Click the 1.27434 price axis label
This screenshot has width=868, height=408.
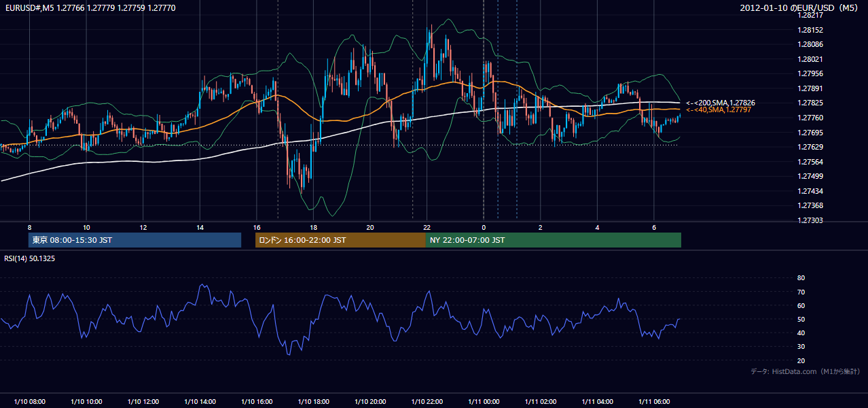811,191
